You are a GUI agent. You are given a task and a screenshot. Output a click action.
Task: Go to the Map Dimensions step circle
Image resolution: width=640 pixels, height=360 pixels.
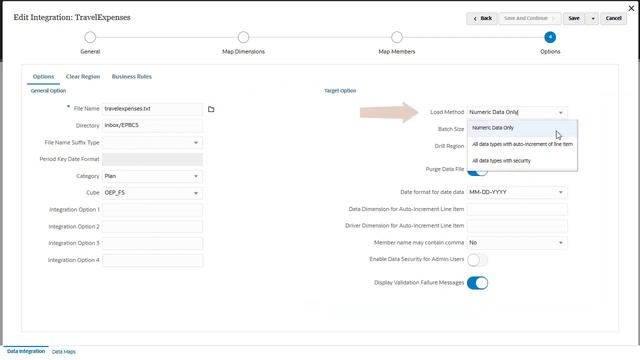pyautogui.click(x=243, y=37)
